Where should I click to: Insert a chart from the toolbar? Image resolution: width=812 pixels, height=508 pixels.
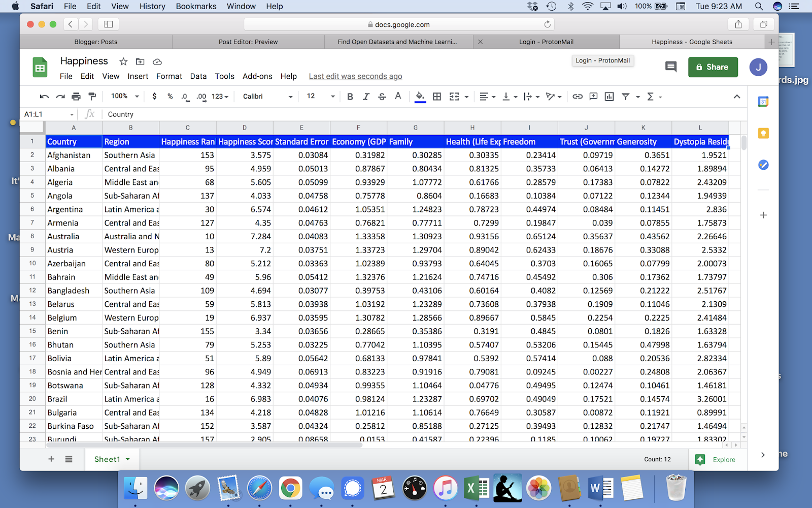(609, 97)
